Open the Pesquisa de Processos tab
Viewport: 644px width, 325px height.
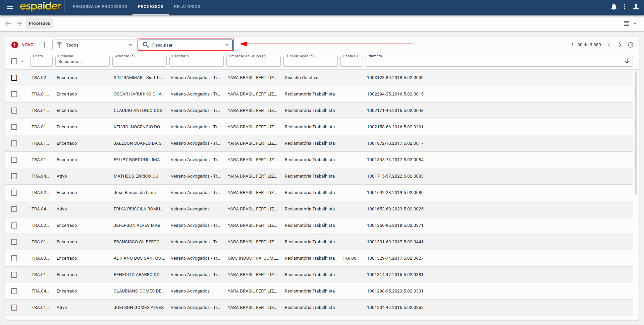pos(100,7)
